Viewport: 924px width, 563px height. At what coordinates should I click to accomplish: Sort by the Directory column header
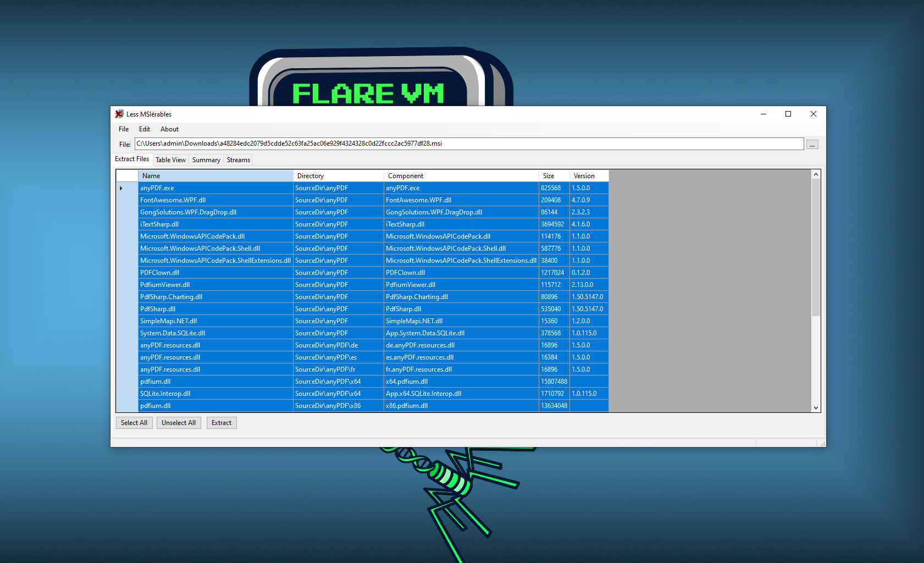pos(338,176)
